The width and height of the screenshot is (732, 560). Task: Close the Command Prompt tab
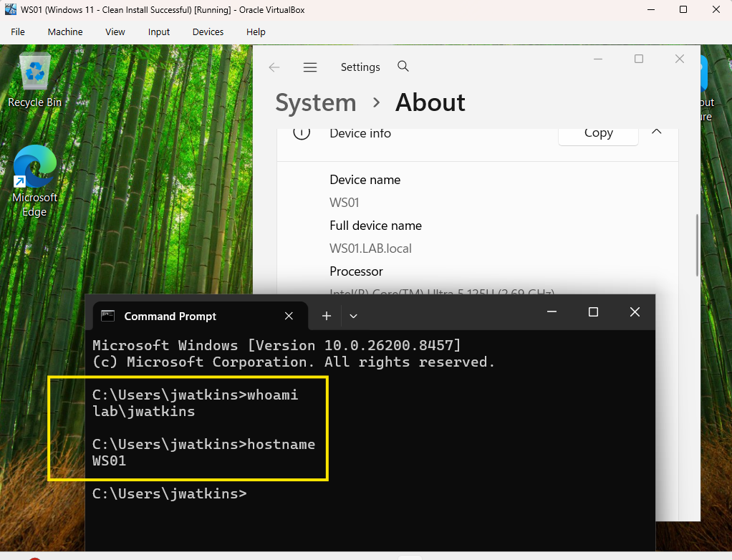click(289, 316)
